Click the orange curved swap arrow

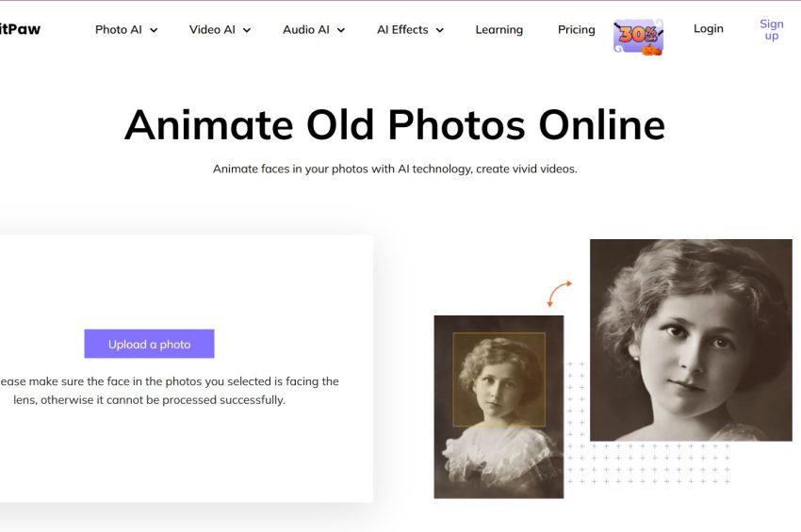point(559,293)
